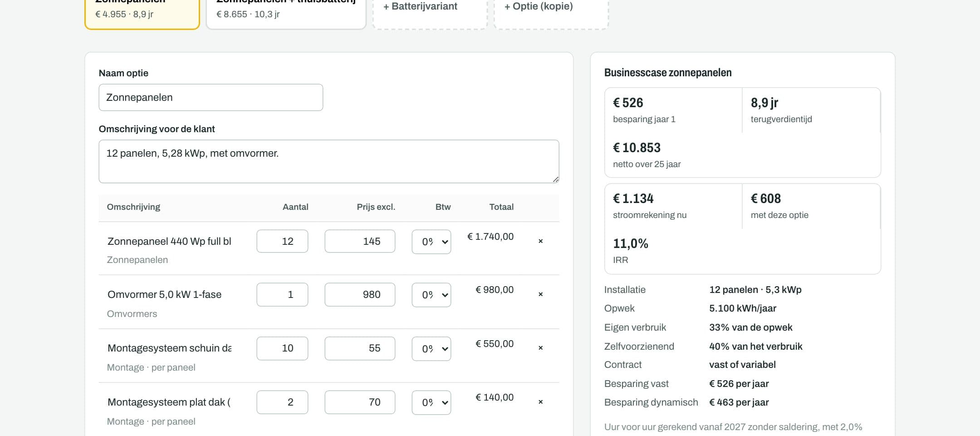Open Btw dropdown for Montagesysteem plat dak

(x=431, y=402)
